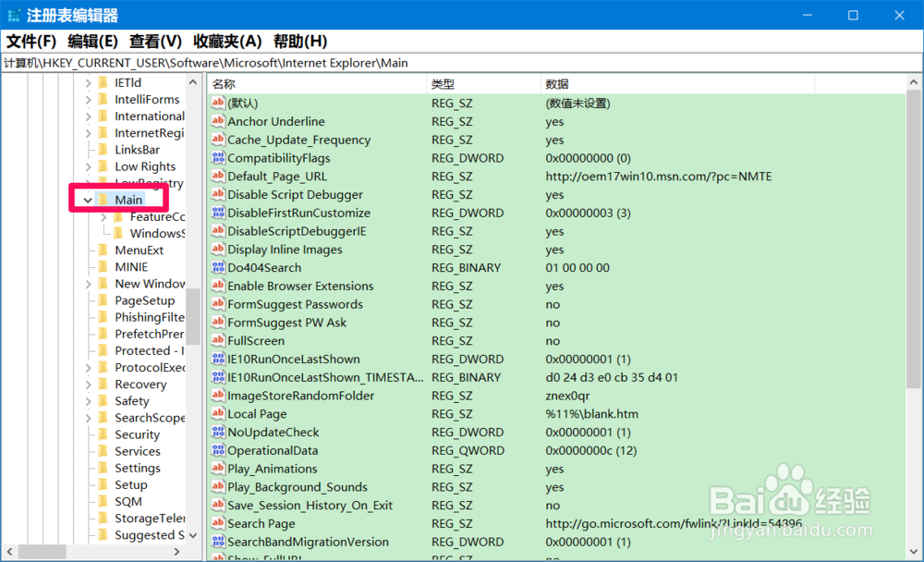The width and height of the screenshot is (924, 562).
Task: Click the tree pane horizontal scroll left arrow
Action: (x=10, y=552)
